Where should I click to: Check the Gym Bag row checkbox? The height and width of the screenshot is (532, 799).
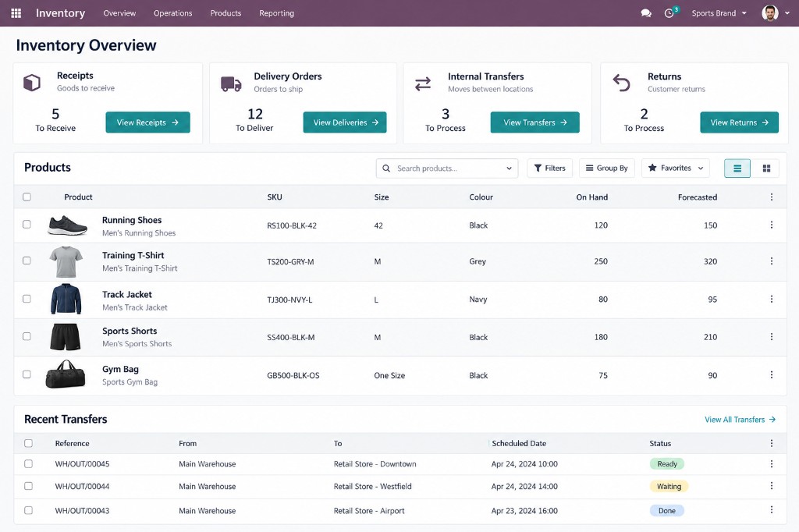pos(27,374)
